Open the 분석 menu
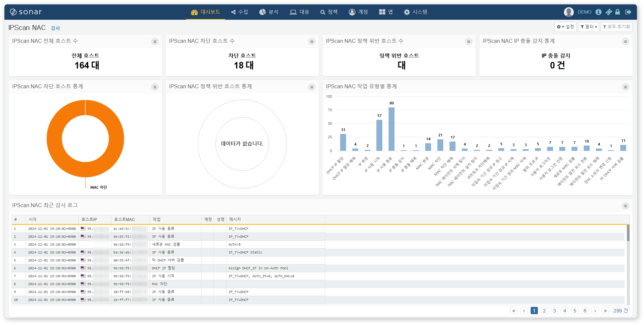The image size is (644, 325). (x=269, y=12)
